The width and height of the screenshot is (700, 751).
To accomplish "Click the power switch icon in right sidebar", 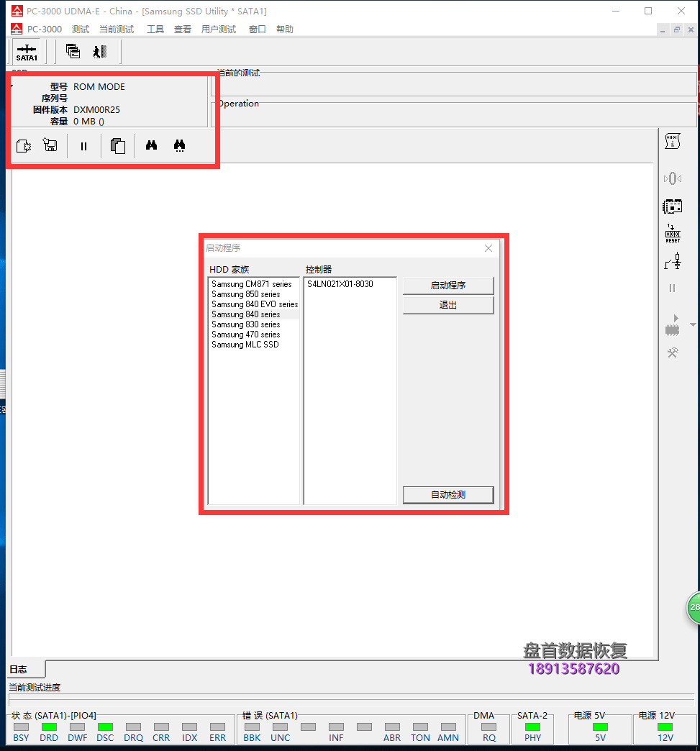I will click(673, 262).
